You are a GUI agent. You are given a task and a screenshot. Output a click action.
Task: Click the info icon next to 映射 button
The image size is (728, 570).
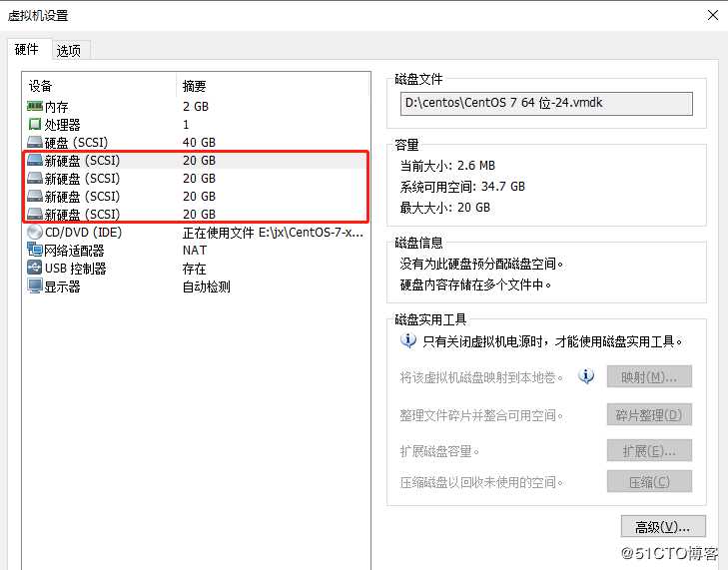pyautogui.click(x=586, y=376)
